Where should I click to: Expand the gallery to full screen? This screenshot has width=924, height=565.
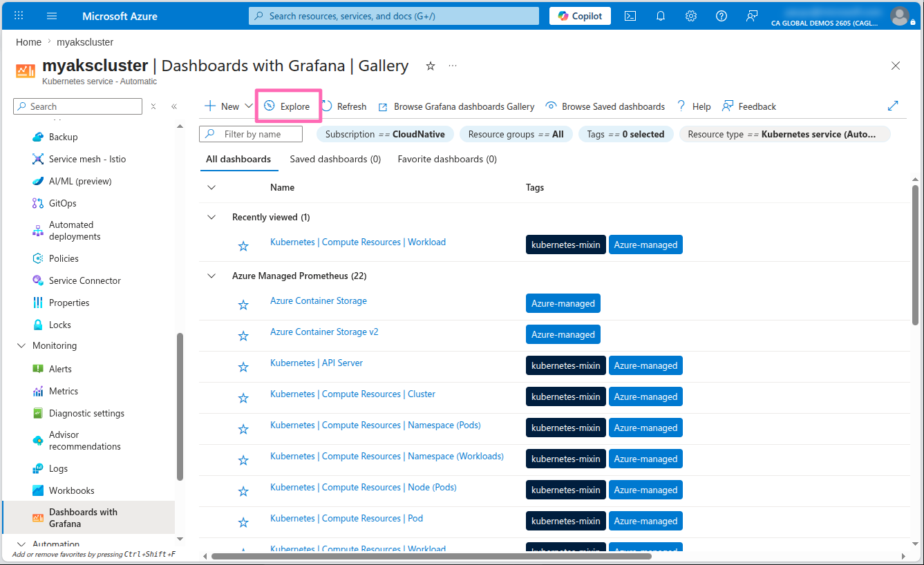click(x=893, y=106)
